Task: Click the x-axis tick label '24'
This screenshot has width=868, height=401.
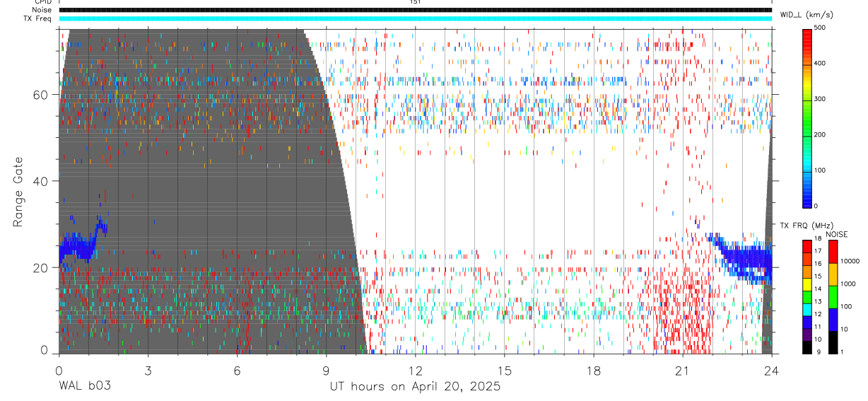Action: pyautogui.click(x=771, y=370)
